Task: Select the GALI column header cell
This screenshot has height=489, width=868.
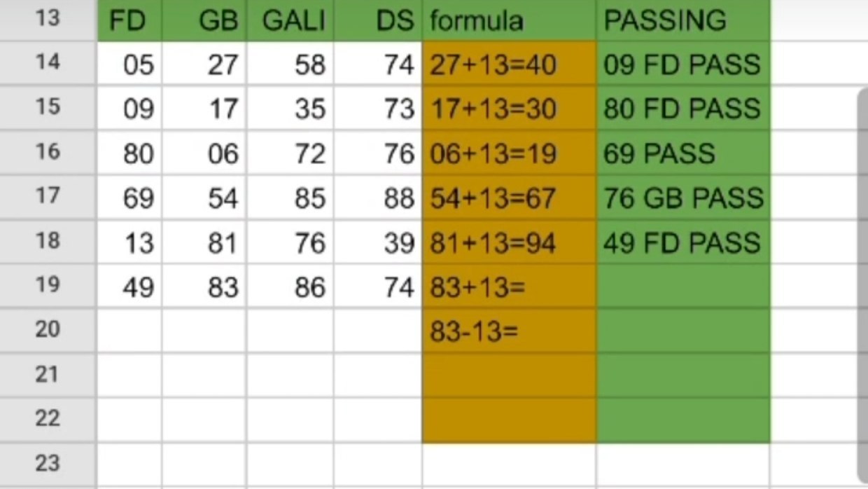Action: 290,20
